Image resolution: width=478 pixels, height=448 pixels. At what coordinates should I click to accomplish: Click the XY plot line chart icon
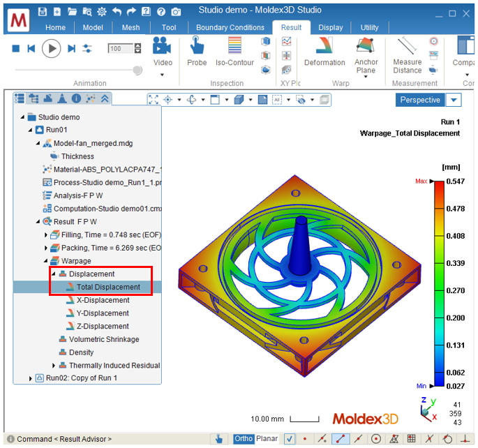[x=286, y=41]
